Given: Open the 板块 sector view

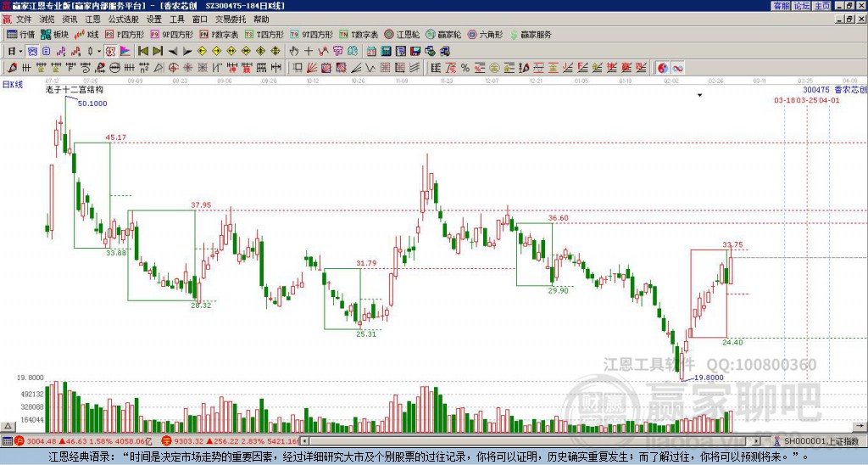Looking at the screenshot, I should click(x=55, y=34).
